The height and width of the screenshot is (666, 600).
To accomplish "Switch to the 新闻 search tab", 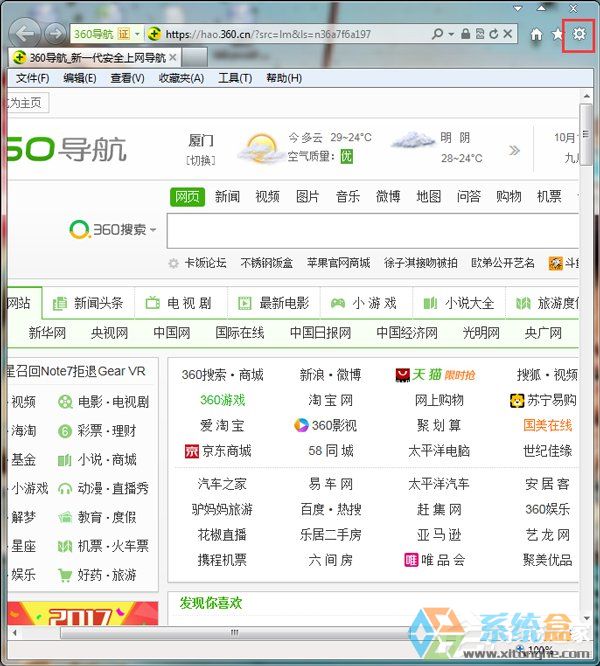I will tap(227, 197).
